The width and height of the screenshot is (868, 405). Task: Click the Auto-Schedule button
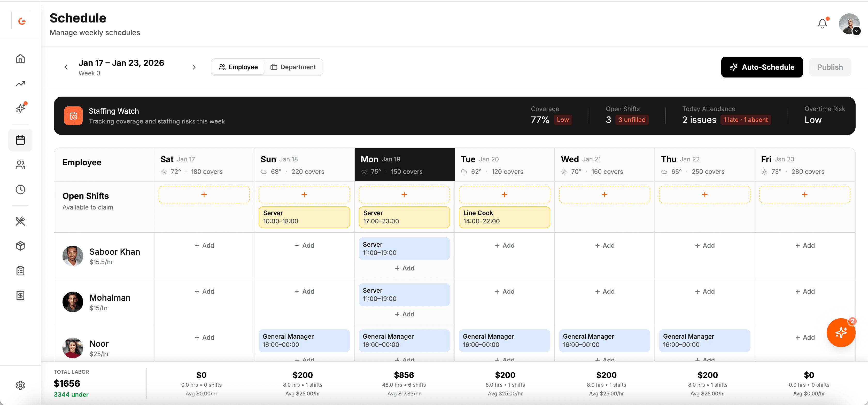click(x=762, y=67)
